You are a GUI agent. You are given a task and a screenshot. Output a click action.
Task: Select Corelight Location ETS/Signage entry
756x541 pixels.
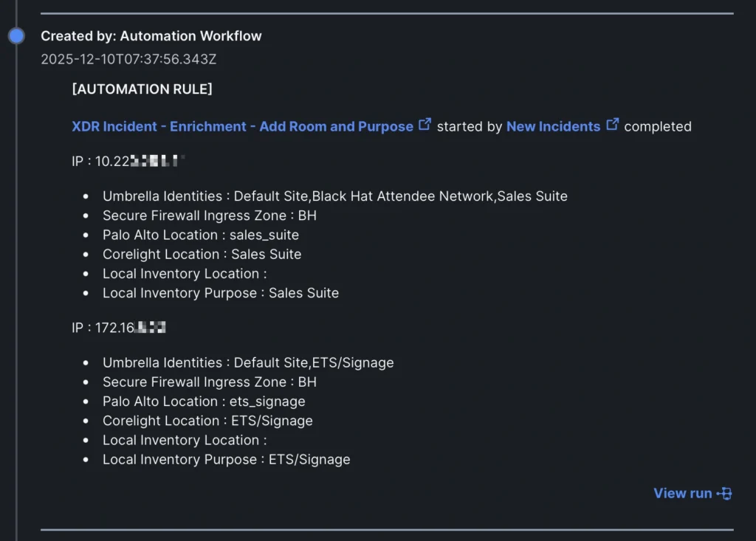(207, 421)
